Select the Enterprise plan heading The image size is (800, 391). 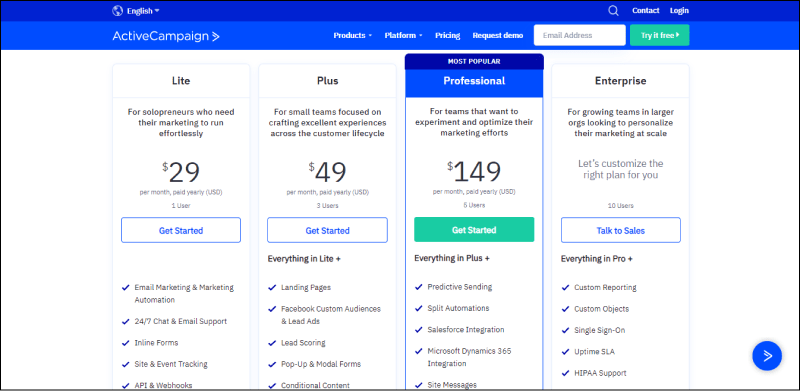coord(620,81)
